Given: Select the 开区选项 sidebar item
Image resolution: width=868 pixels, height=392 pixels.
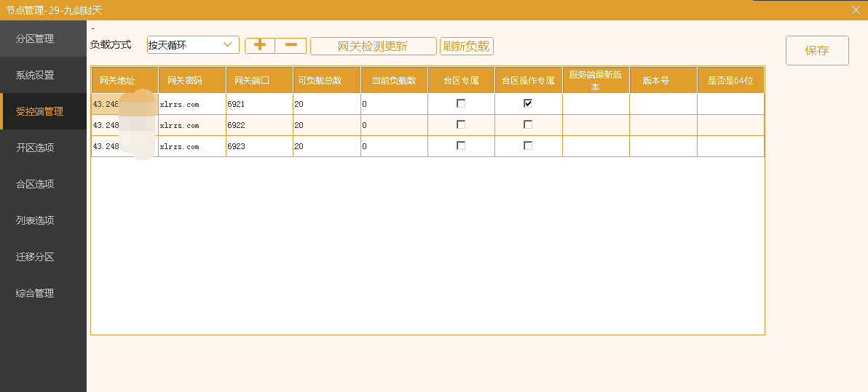Looking at the screenshot, I should [35, 148].
